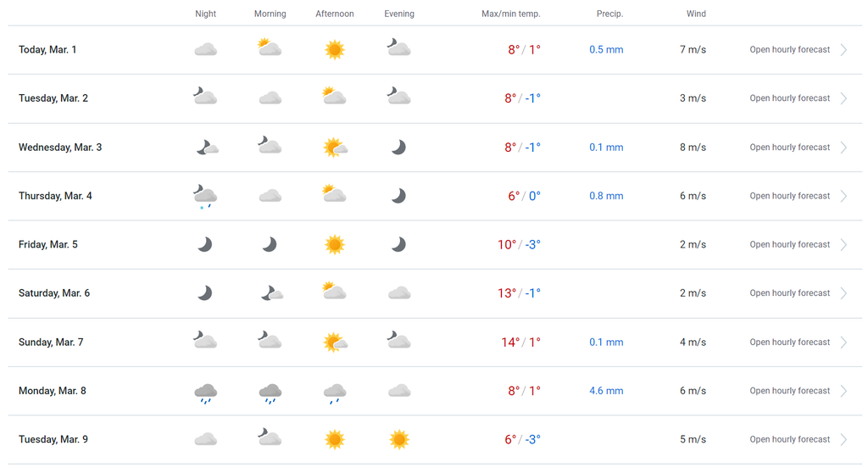This screenshot has height=468, width=868.
Task: Click the partly sunny afternoon icon on Sunday, Mar. 7
Action: [x=335, y=343]
